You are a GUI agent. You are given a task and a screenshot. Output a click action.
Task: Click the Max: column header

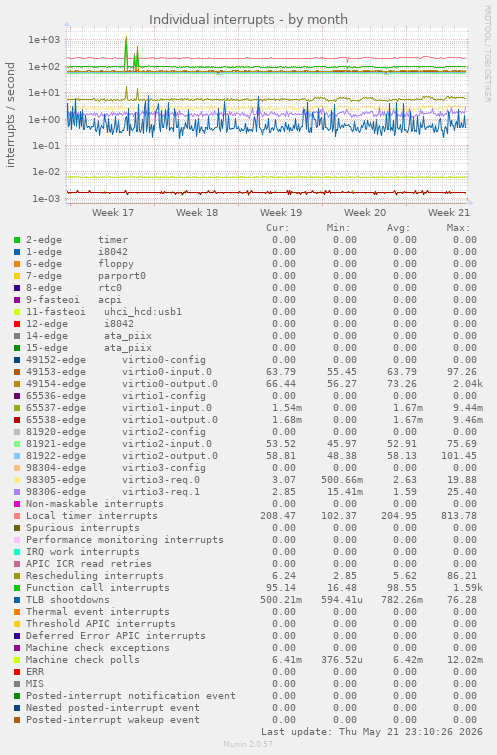[x=458, y=228]
